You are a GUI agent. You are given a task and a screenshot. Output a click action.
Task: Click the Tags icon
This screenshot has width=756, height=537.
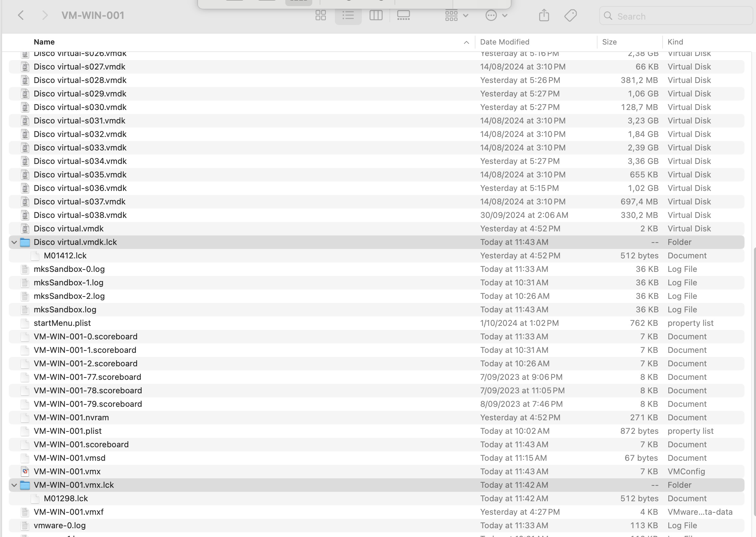point(570,16)
